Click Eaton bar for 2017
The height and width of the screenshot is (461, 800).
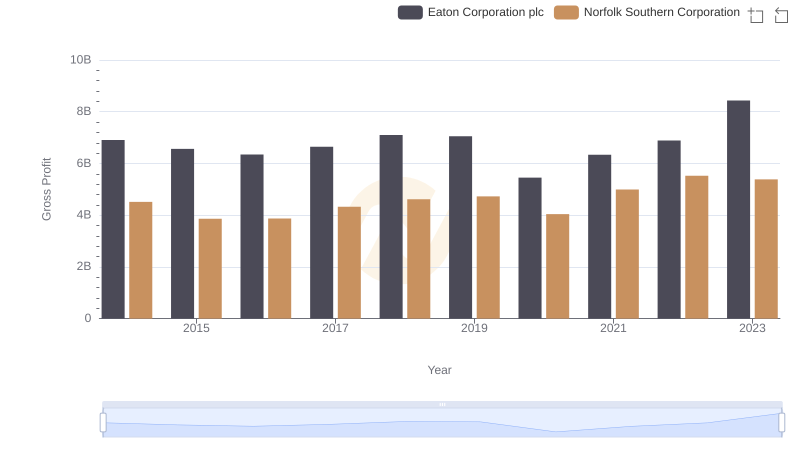click(321, 233)
